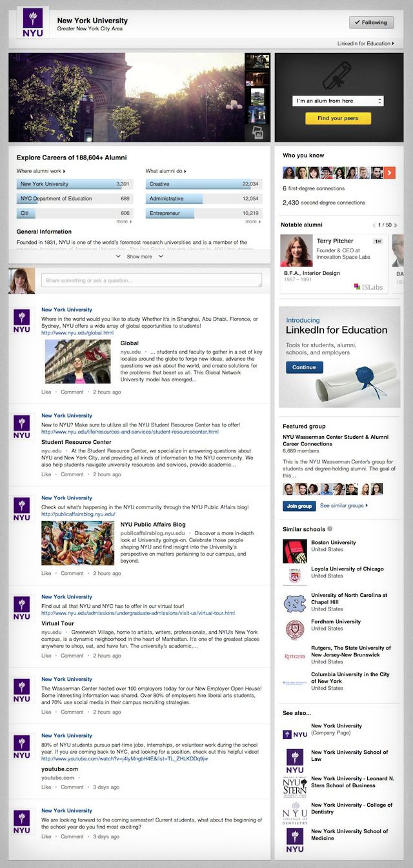413x868 pixels.
Task: Open the NYU Public Affairs Blog thumbnail
Action: click(77, 543)
